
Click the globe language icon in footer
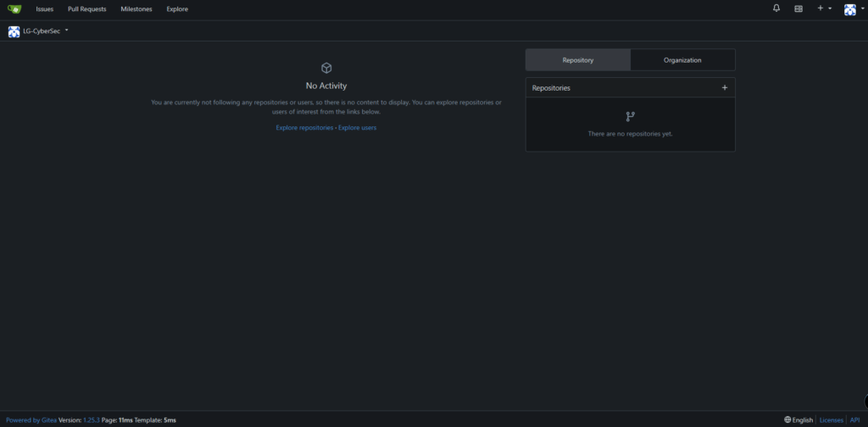(x=787, y=419)
